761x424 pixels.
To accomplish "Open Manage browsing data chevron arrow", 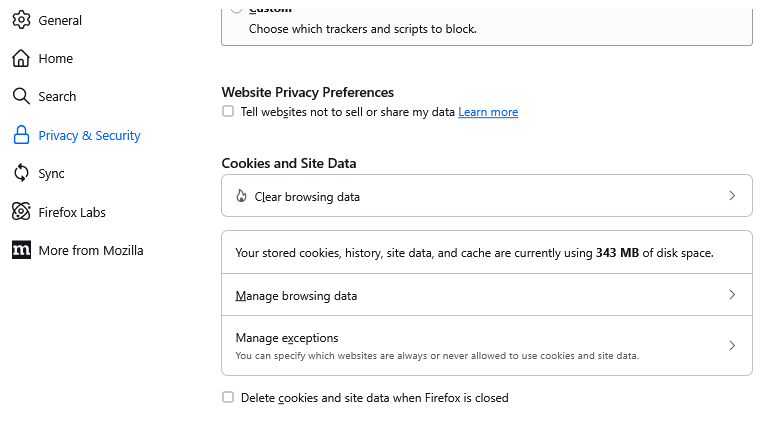I will click(732, 295).
